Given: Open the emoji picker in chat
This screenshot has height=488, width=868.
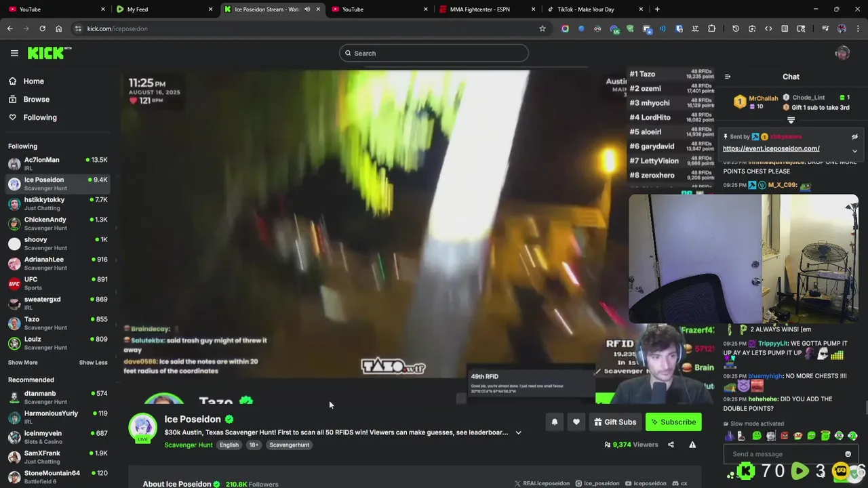Looking at the screenshot, I should tap(848, 454).
